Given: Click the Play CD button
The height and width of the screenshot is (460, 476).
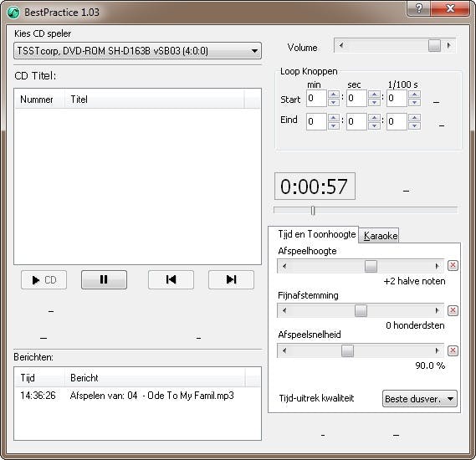Looking at the screenshot, I should pos(44,279).
